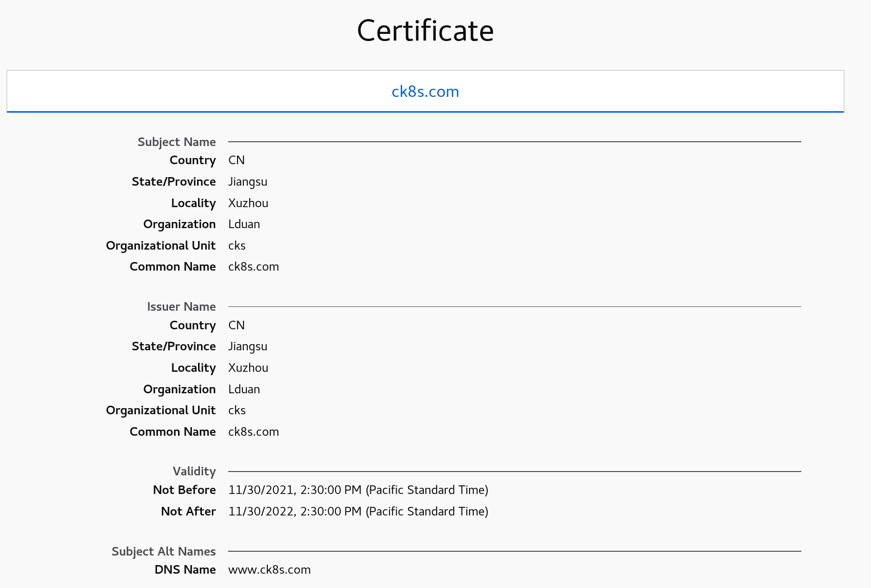The image size is (871, 588).
Task: Click the Subject Name section header
Action: [x=177, y=142]
